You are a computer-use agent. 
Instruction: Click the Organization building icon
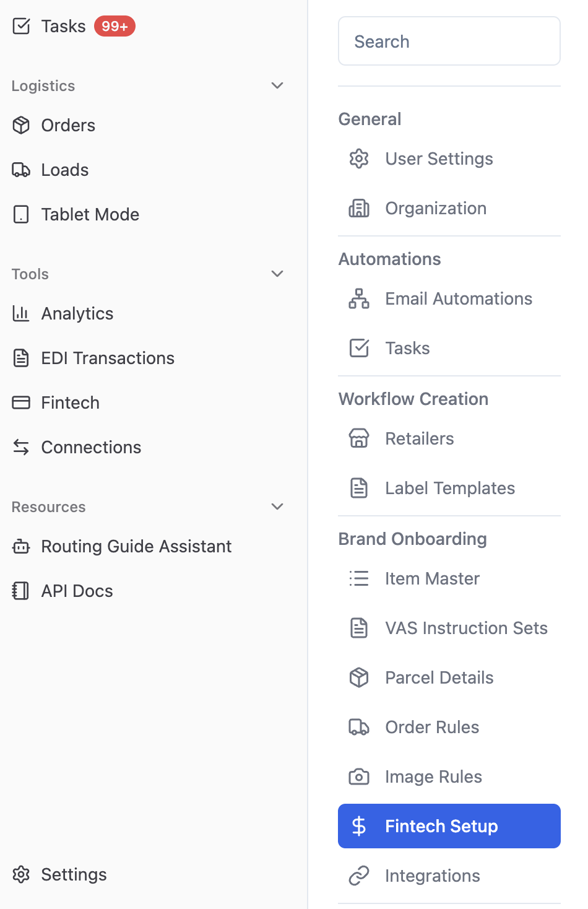click(359, 208)
